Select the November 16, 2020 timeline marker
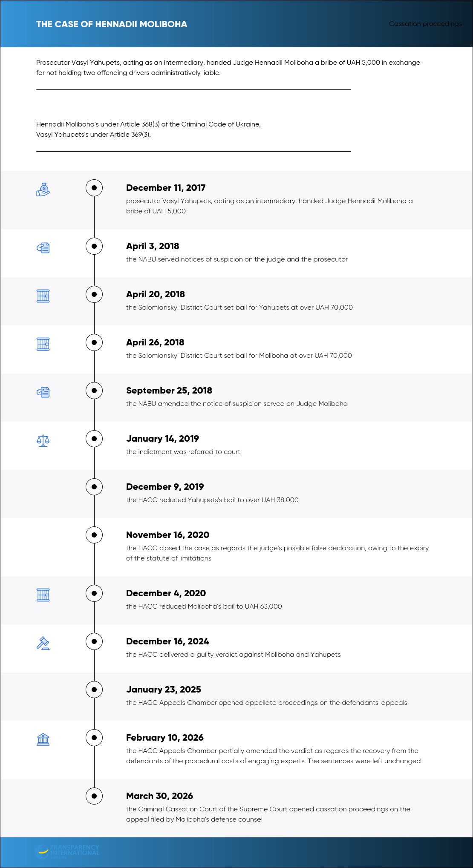473x868 pixels. point(94,535)
